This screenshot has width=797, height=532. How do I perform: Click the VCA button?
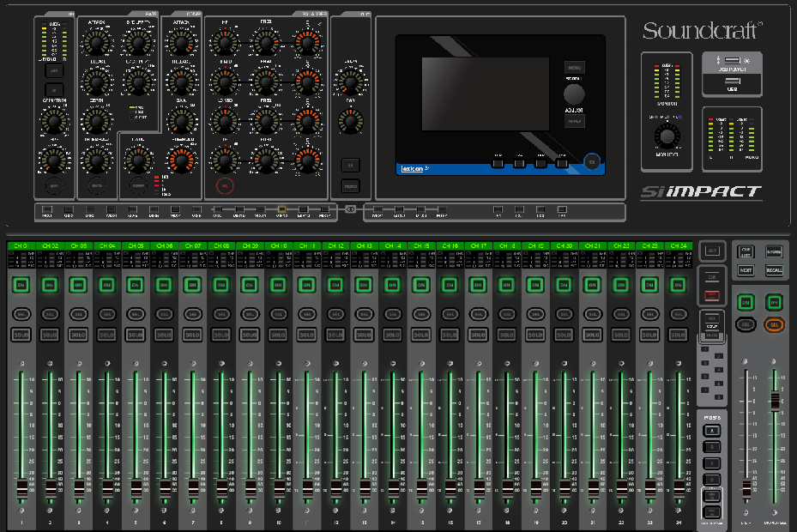(712, 318)
